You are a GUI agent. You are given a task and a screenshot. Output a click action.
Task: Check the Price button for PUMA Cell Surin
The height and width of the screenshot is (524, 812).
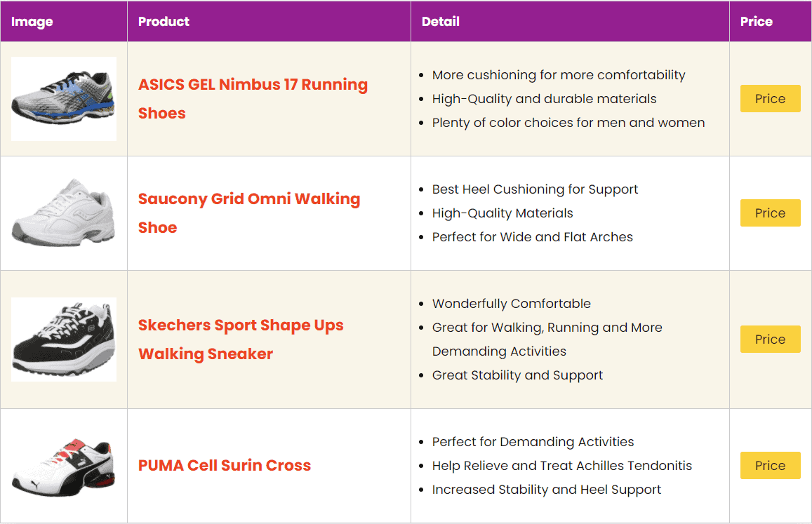pyautogui.click(x=770, y=466)
